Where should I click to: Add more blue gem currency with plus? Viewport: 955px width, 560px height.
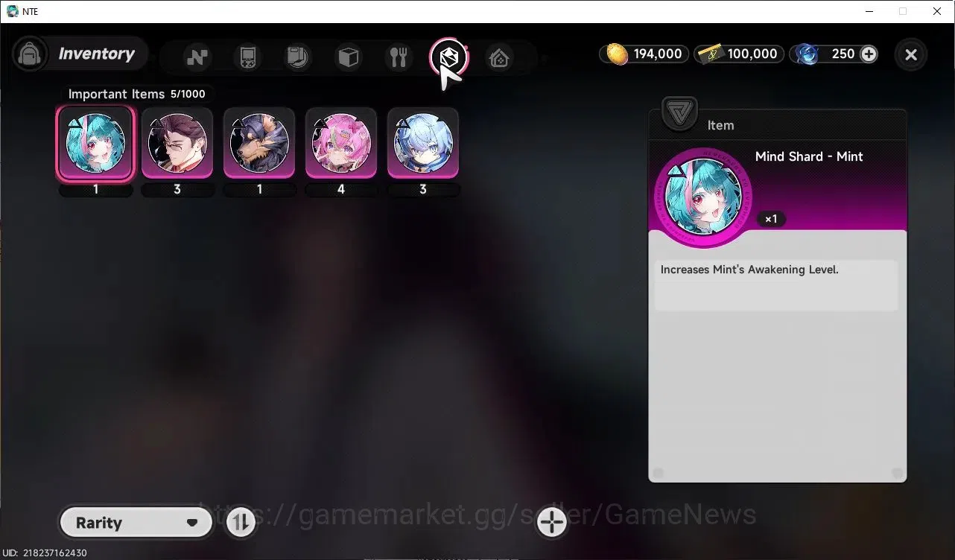click(x=869, y=54)
